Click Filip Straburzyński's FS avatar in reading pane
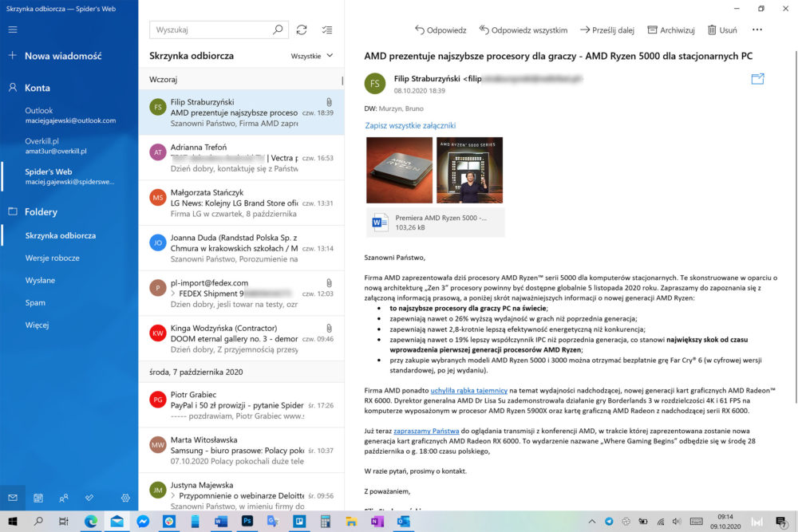The image size is (798, 532). point(375,84)
